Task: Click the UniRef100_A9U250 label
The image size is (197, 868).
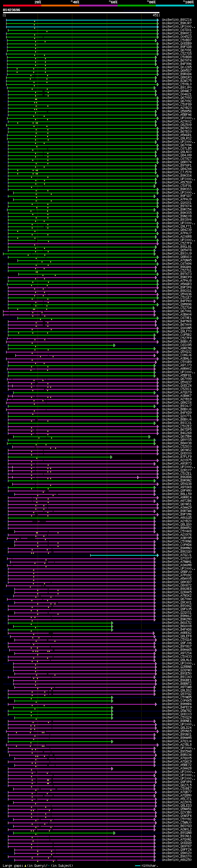Action: (177, 860)
